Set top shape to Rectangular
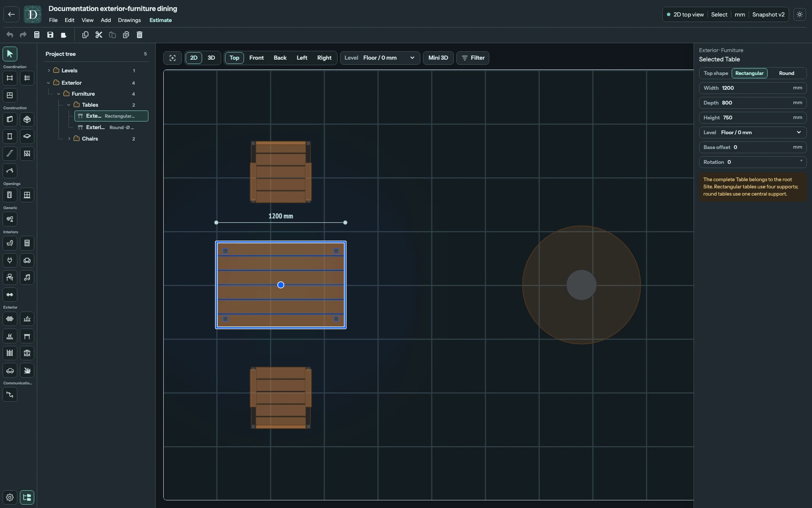Image resolution: width=812 pixels, height=508 pixels. point(749,73)
